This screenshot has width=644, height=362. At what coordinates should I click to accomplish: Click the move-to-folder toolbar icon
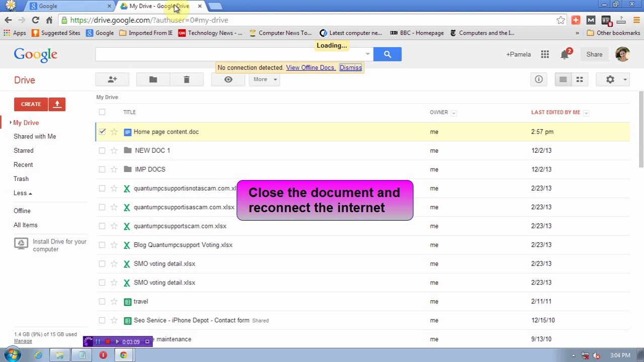point(153,79)
